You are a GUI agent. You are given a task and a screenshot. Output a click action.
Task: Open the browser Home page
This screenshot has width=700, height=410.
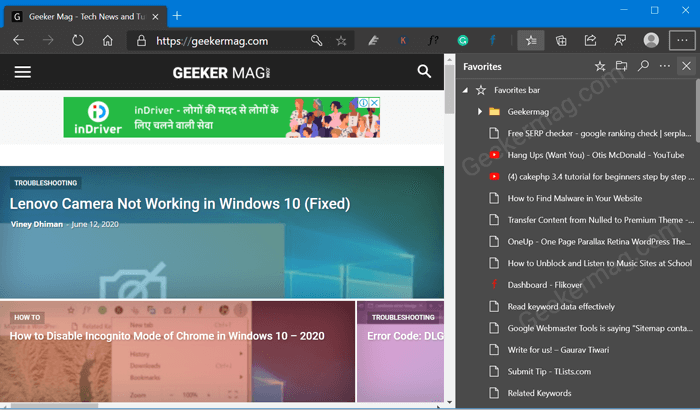(108, 41)
